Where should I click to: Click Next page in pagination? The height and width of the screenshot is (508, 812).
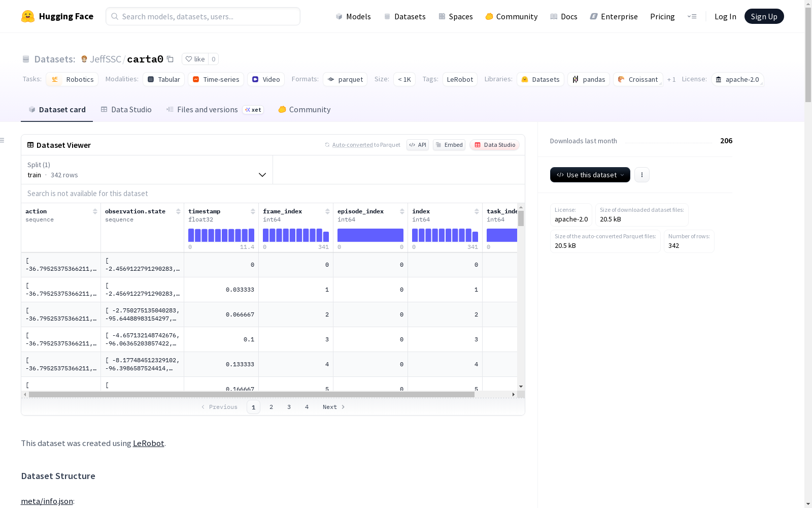click(334, 407)
